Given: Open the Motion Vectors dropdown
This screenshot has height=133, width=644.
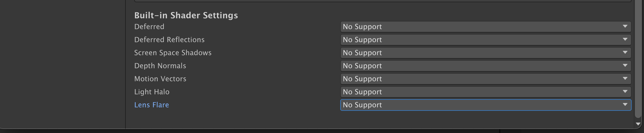Looking at the screenshot, I should [x=485, y=79].
